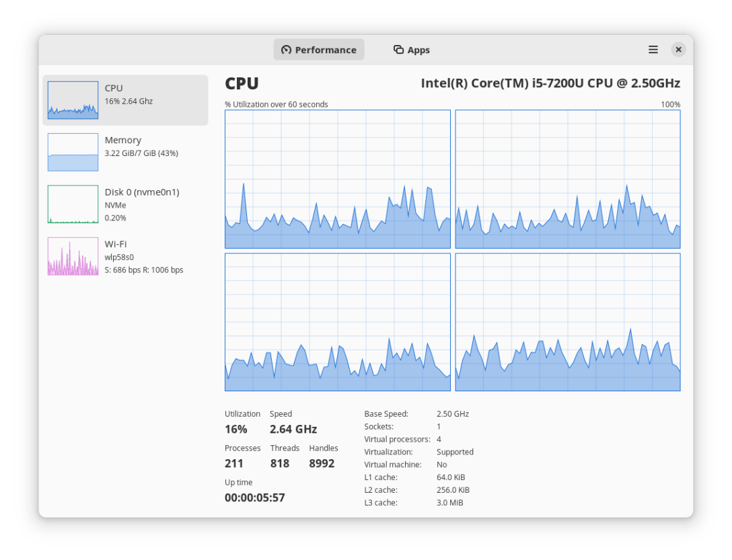The image size is (732, 560).
Task: Click the '% Utilization over 60 seconds' label
Action: 277,104
